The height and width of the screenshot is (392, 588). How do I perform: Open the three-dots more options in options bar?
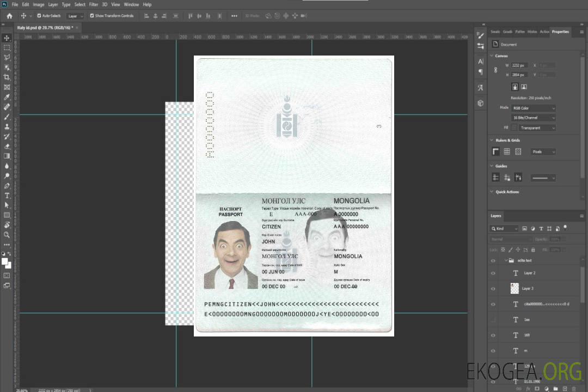click(234, 16)
